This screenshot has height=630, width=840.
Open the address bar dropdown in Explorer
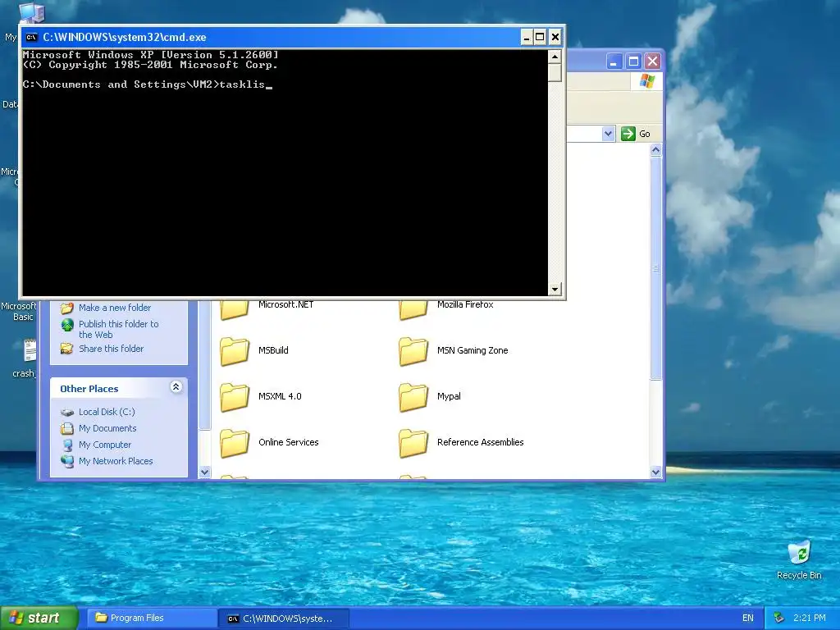[608, 134]
